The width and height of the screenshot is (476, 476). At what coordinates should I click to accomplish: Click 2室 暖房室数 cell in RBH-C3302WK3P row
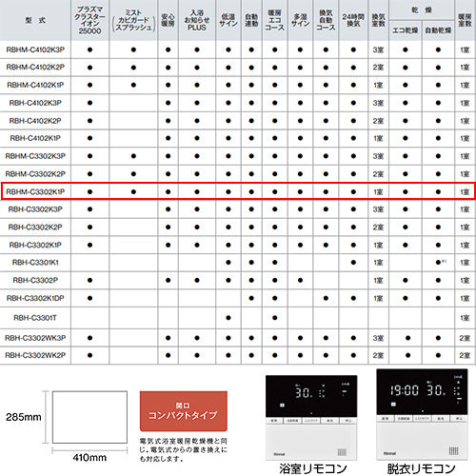pyautogui.click(x=465, y=338)
